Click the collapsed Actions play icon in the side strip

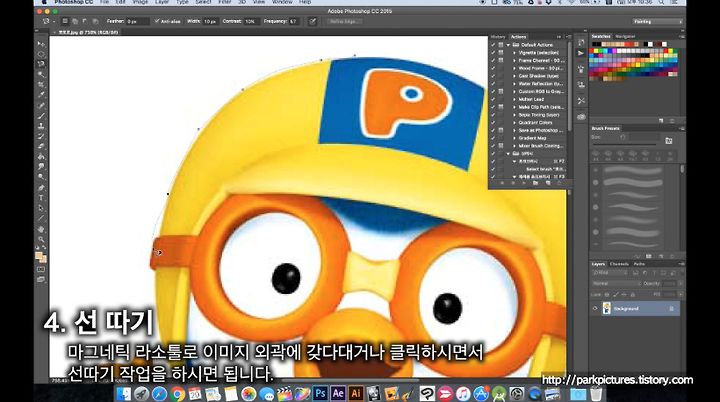(581, 54)
